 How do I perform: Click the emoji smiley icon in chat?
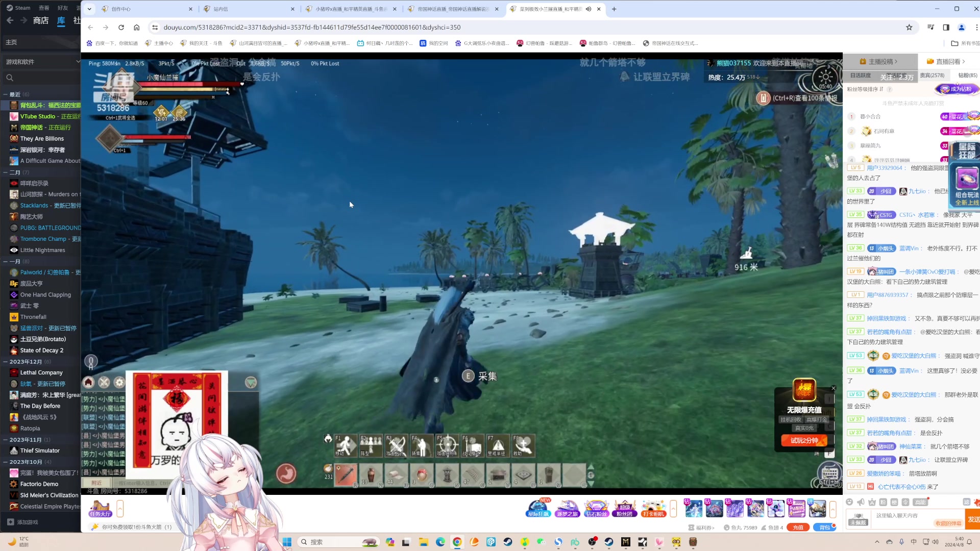point(849,502)
